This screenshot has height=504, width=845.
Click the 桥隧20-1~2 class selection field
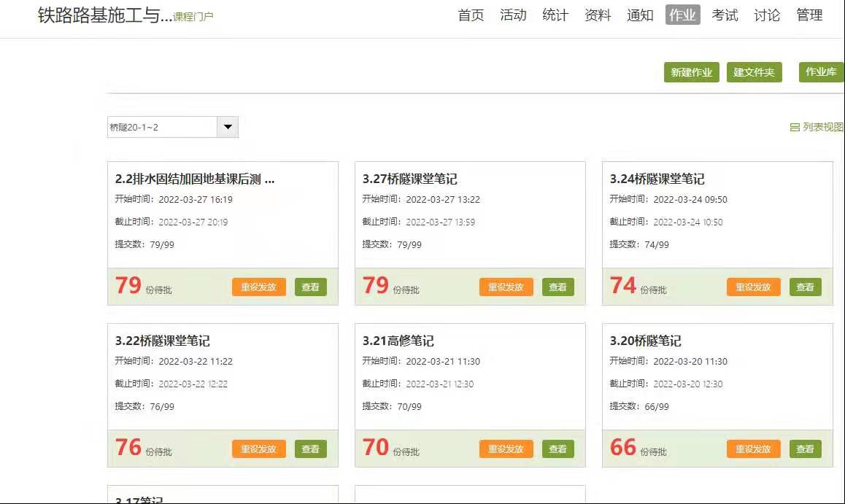coord(162,127)
